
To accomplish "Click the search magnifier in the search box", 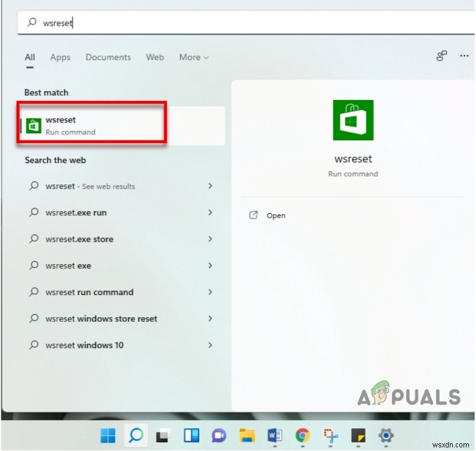I will coord(31,23).
